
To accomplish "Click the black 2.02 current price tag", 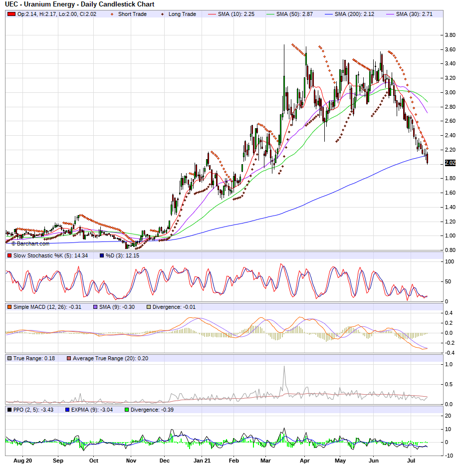I will [x=450, y=163].
